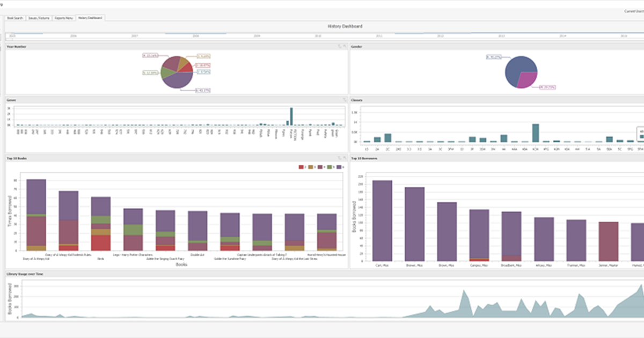
Task: Select the History Dashboard tab
Action: pos(90,18)
